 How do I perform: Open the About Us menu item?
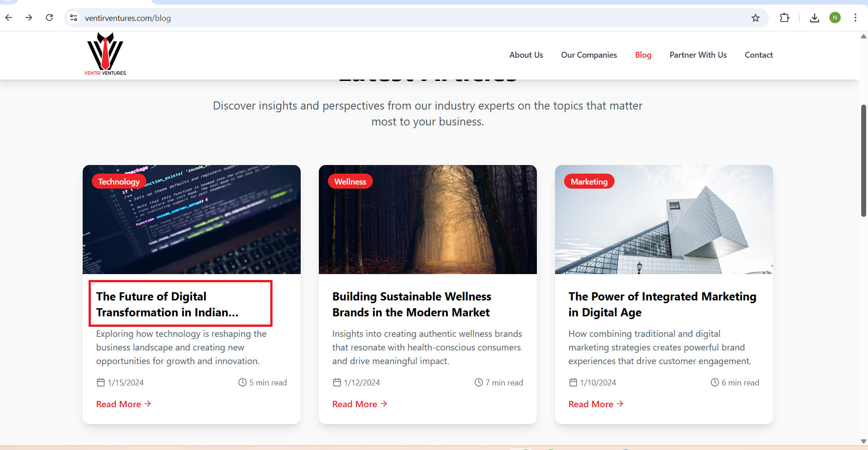pos(526,55)
